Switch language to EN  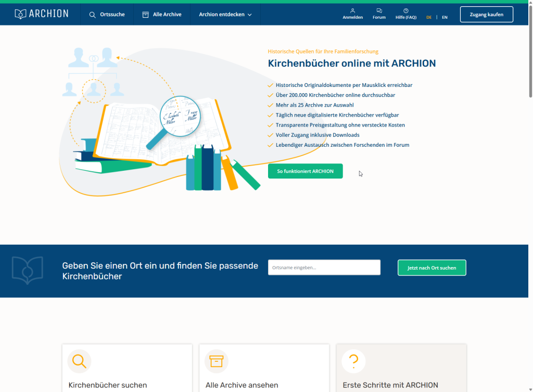[445, 17]
